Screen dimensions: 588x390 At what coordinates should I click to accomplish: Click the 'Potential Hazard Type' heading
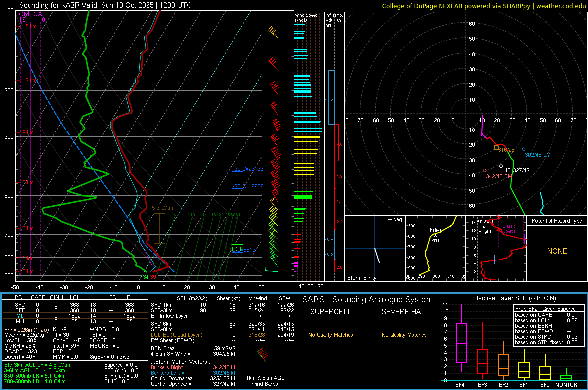pos(557,221)
